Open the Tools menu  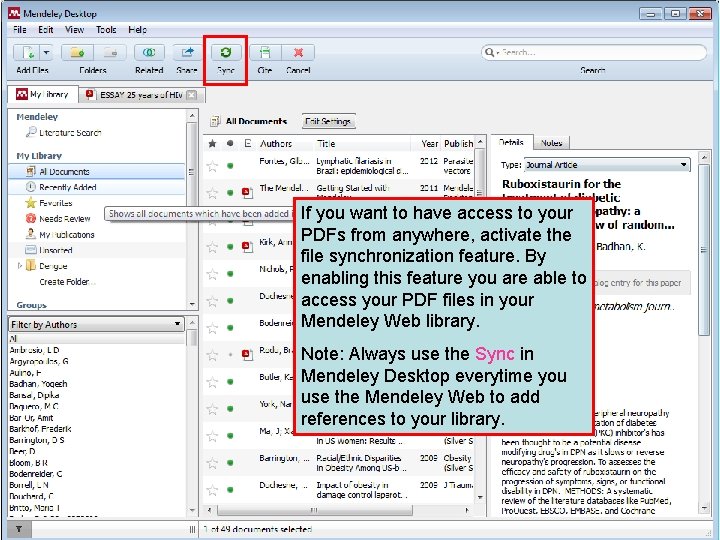click(x=106, y=30)
